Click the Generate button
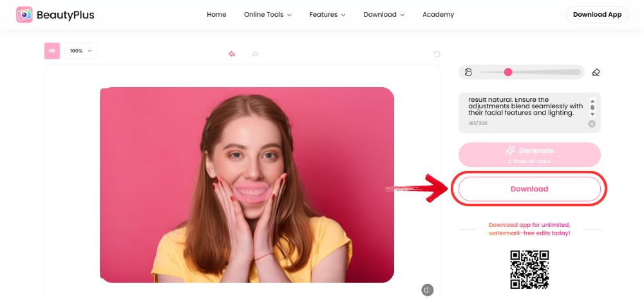 pyautogui.click(x=529, y=155)
